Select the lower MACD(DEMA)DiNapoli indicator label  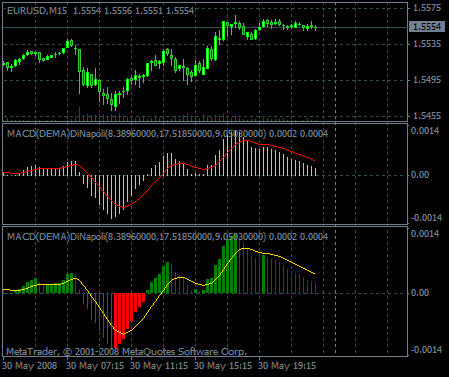click(x=168, y=237)
